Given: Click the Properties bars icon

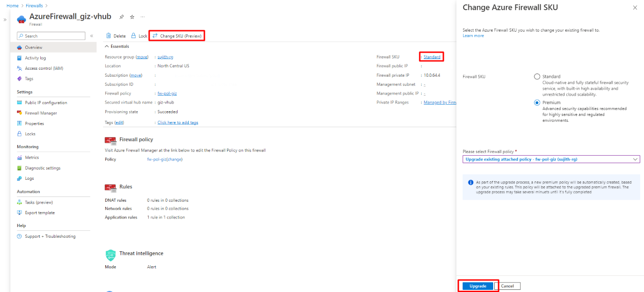Looking at the screenshot, I should coord(20,123).
